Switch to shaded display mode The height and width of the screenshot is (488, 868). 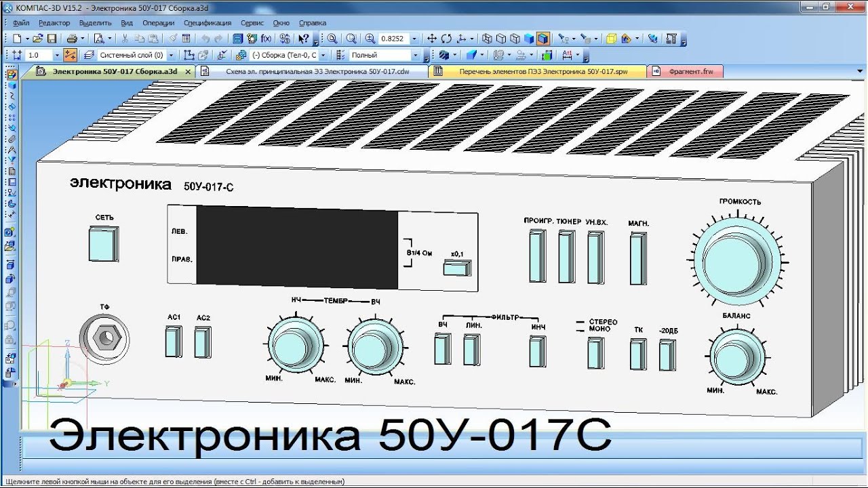(529, 39)
